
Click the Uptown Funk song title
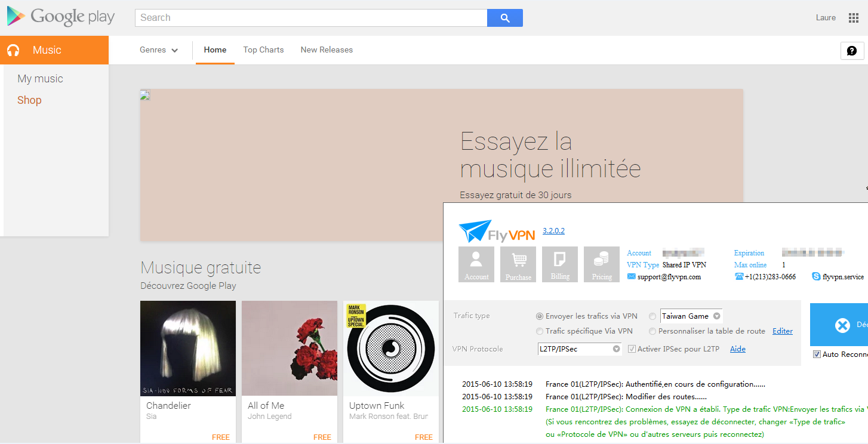pos(377,406)
